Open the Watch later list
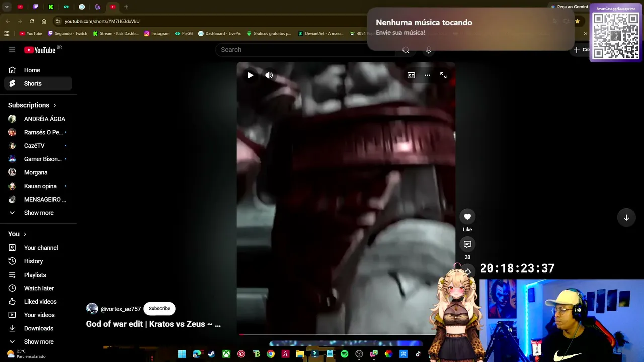Screen dimensions: 644x362 [38, 288]
